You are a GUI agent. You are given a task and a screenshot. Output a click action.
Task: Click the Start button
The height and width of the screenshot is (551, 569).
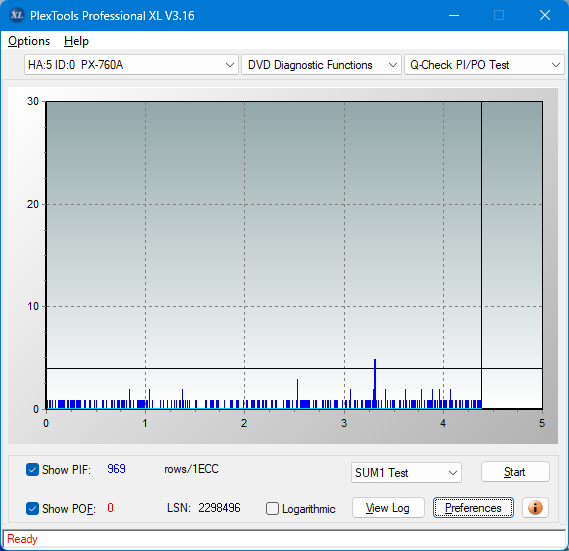point(515,472)
